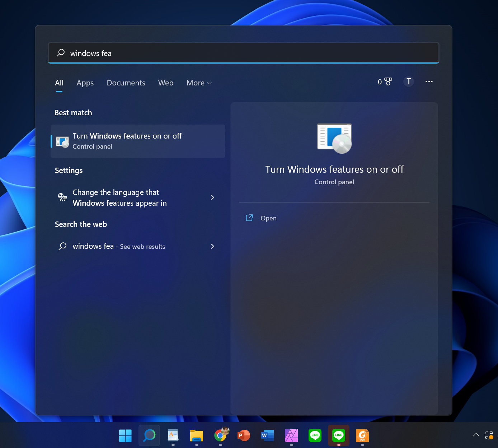
Task: Open the three-dot options menu
Action: coord(429,82)
